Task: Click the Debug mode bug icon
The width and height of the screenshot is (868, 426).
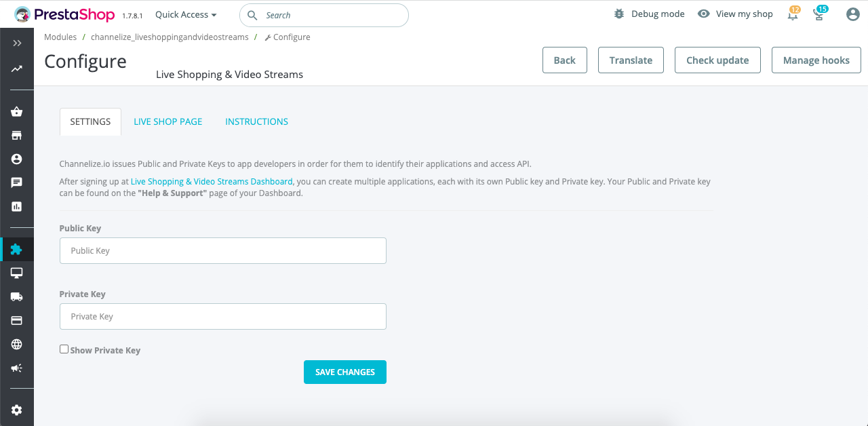Action: [619, 14]
